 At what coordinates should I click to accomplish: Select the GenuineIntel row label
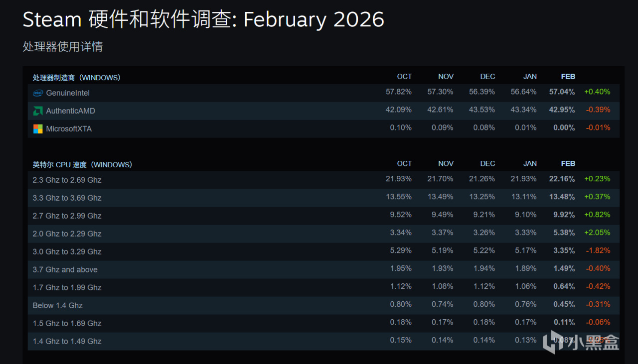(68, 93)
